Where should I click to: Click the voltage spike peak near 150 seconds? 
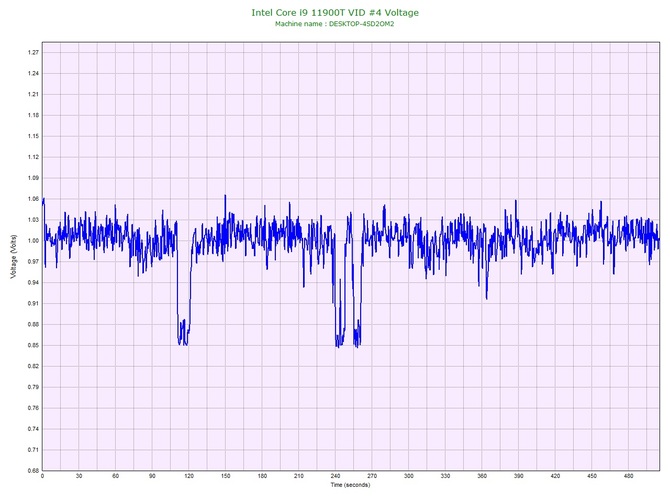pyautogui.click(x=225, y=196)
